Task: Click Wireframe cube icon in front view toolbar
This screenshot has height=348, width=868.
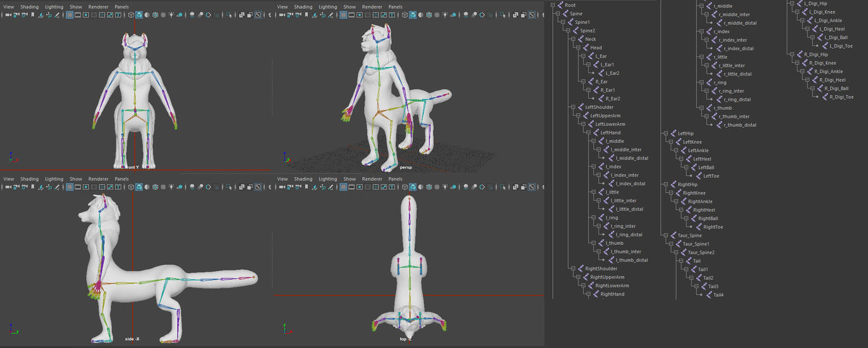Action: 131,15
